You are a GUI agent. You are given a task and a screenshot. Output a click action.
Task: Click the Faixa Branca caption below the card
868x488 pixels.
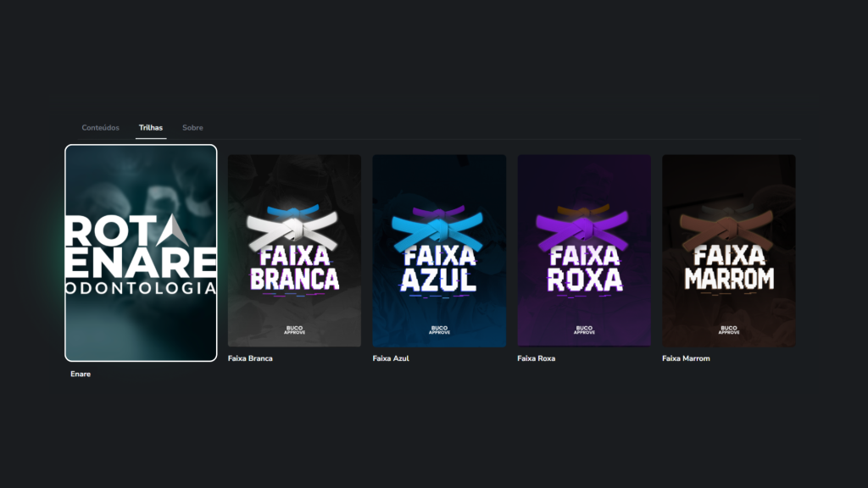pyautogui.click(x=250, y=358)
